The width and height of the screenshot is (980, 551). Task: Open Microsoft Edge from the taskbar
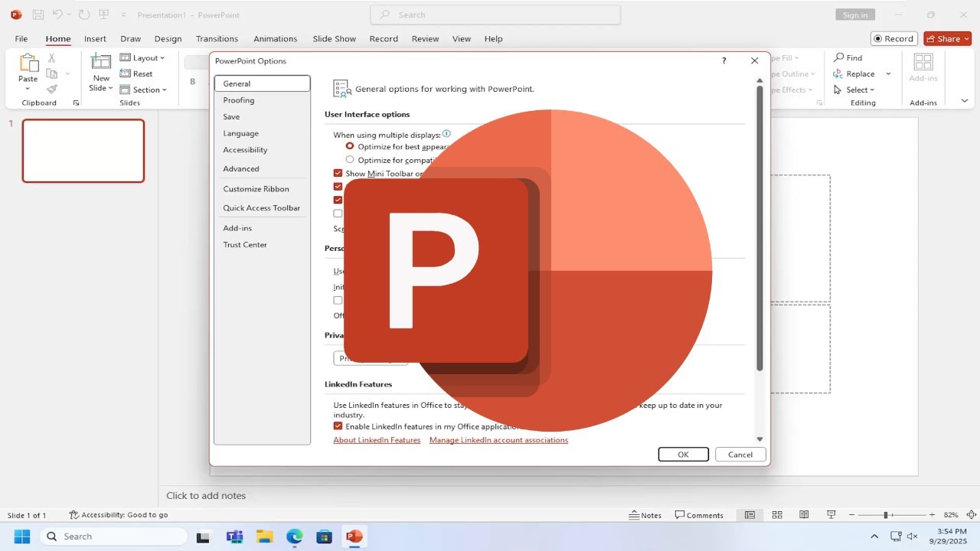point(295,536)
